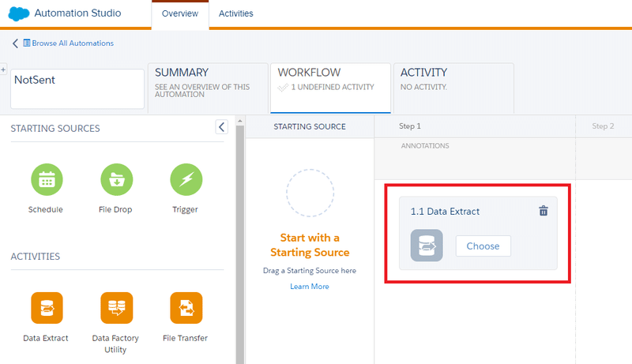Viewport: 632px width, 364px height.
Task: Edit the NotSent automation name field
Action: [77, 88]
